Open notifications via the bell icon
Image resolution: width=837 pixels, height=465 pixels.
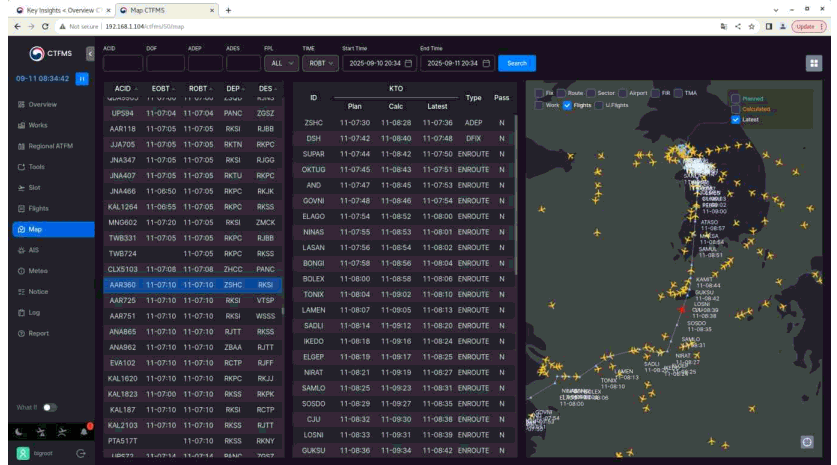84,432
